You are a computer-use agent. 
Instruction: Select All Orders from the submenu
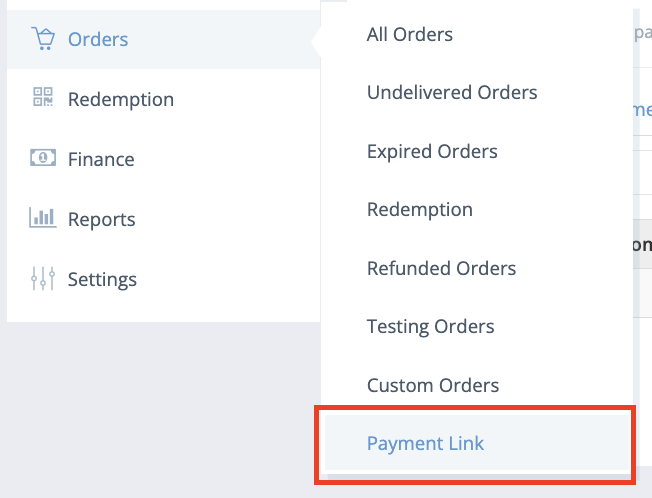[x=410, y=35]
